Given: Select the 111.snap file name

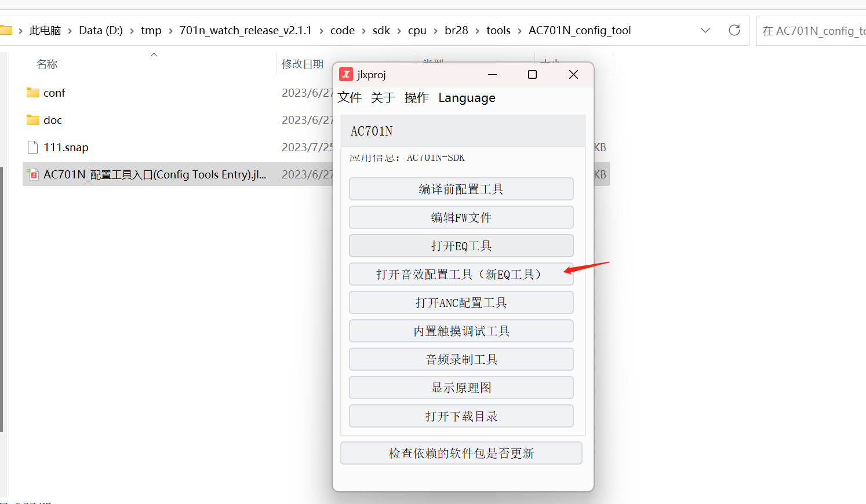Looking at the screenshot, I should (x=66, y=147).
